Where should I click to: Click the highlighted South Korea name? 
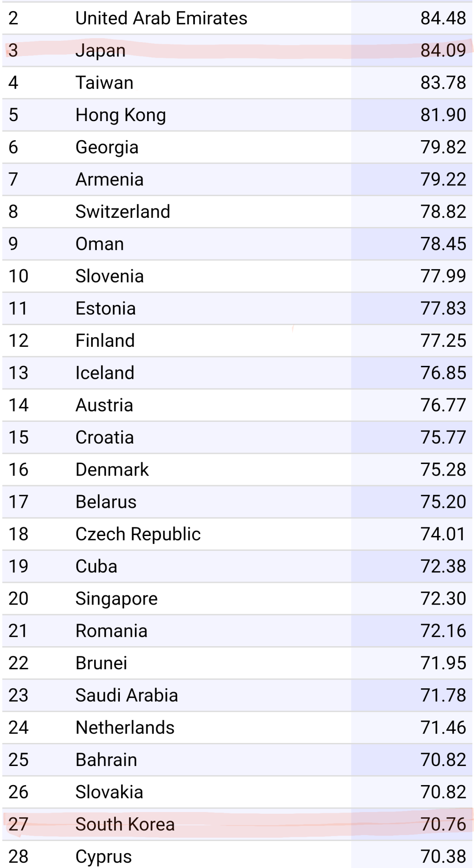click(125, 824)
